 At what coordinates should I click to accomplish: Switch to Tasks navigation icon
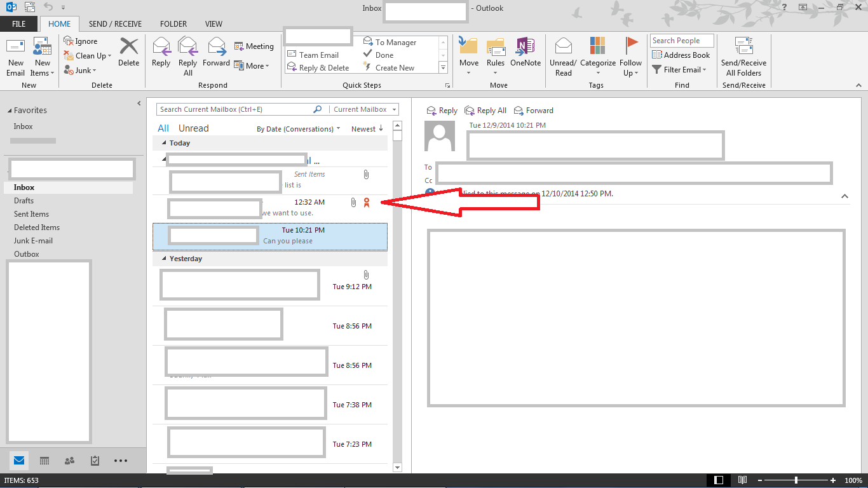click(95, 461)
